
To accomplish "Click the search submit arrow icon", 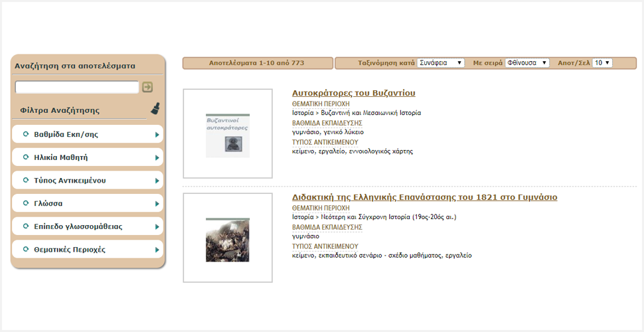I will tap(147, 87).
